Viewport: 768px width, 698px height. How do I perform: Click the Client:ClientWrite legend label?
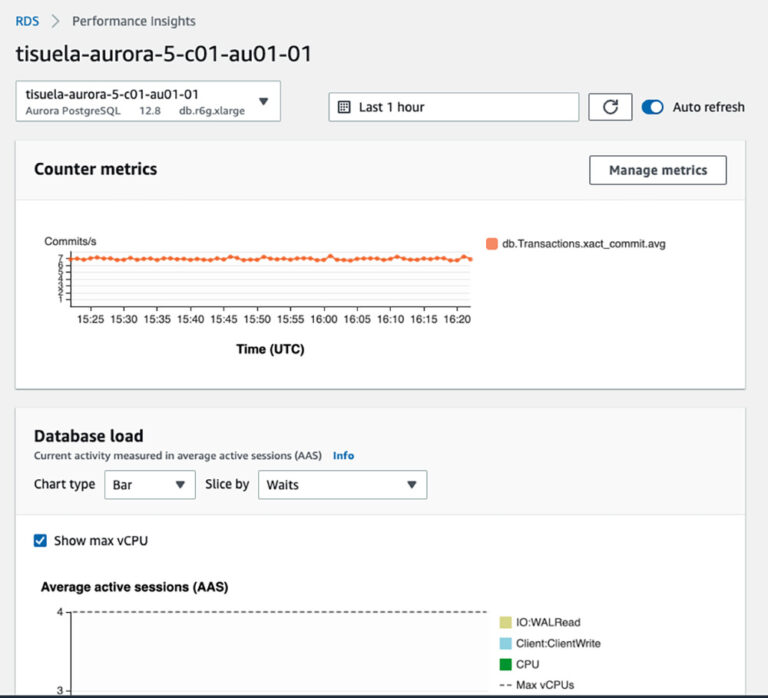[558, 643]
